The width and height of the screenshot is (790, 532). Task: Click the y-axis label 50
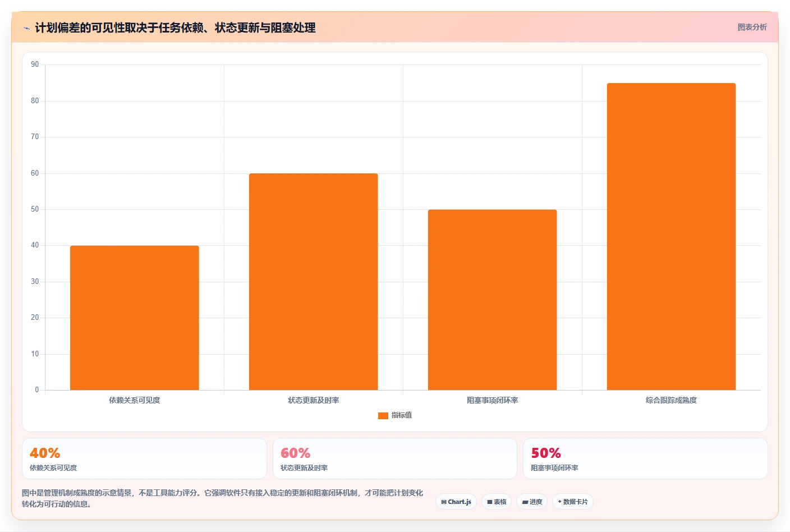[x=35, y=209]
